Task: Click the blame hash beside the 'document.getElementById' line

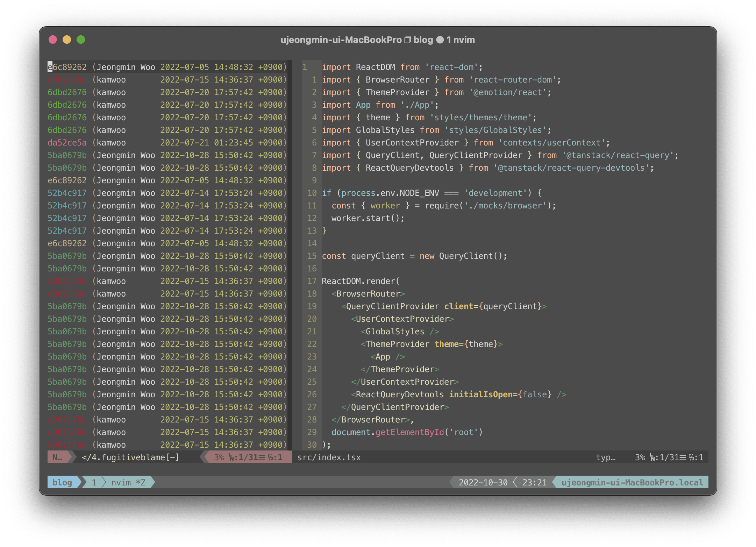Action: click(x=67, y=432)
